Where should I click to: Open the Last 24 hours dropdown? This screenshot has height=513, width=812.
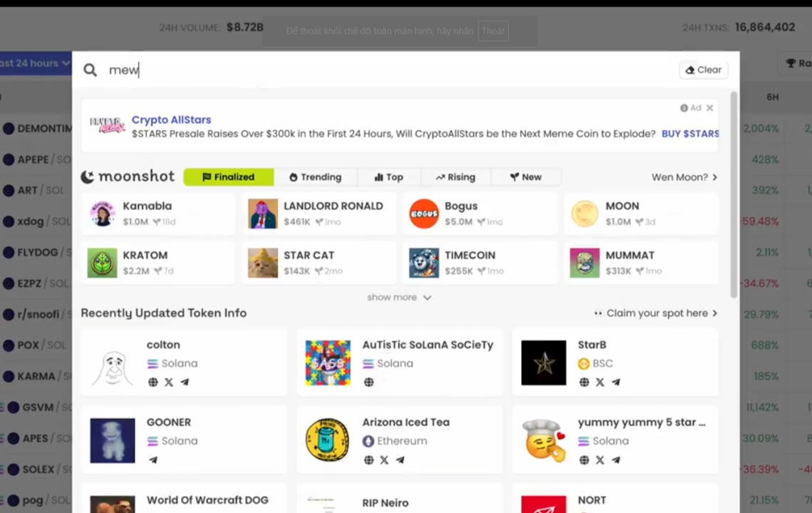point(35,63)
